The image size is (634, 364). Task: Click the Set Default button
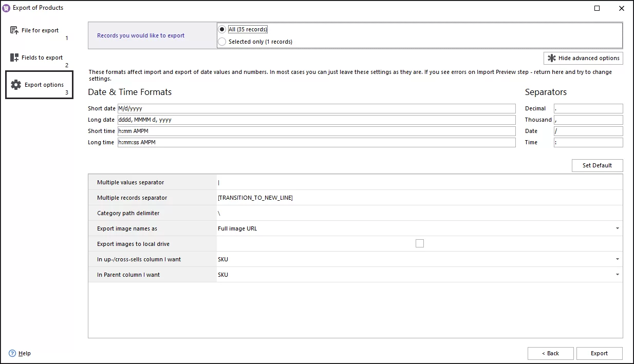coord(597,165)
